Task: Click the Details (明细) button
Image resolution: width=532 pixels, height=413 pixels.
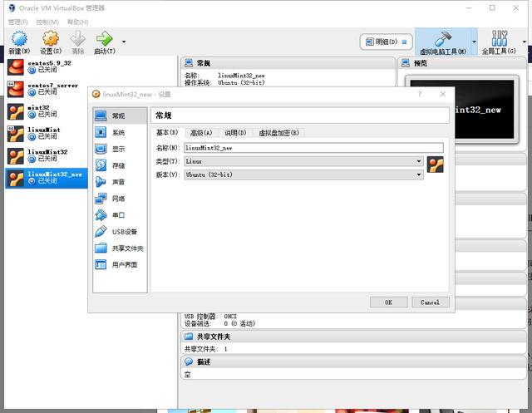Action: [x=386, y=42]
